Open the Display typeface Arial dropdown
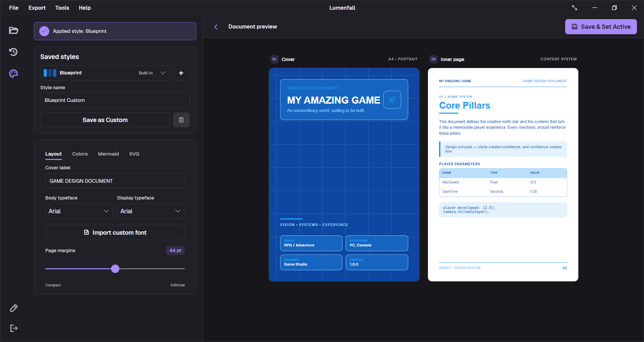The width and height of the screenshot is (644, 342). (x=151, y=211)
